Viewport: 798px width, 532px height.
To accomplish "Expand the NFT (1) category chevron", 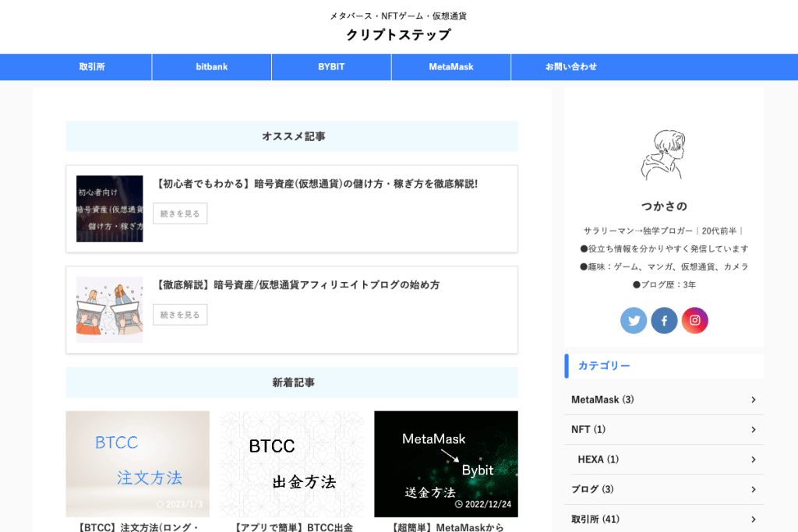I will point(753,429).
